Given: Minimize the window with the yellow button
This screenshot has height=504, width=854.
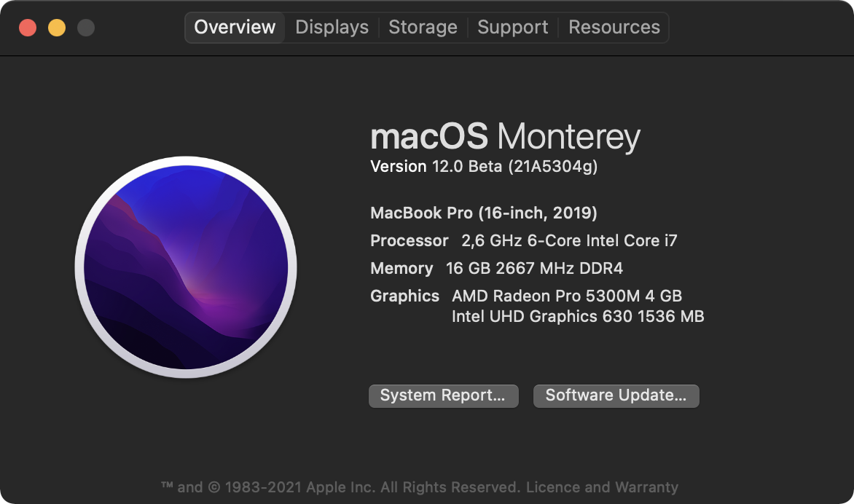Looking at the screenshot, I should coord(57,28).
